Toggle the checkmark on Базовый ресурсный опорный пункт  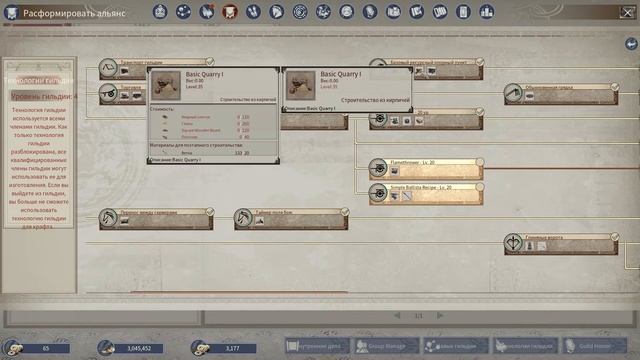pos(480,62)
